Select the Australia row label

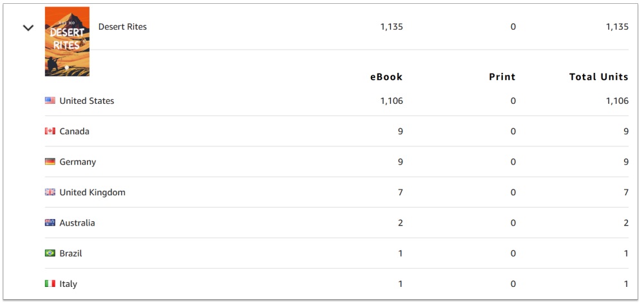pyautogui.click(x=77, y=223)
